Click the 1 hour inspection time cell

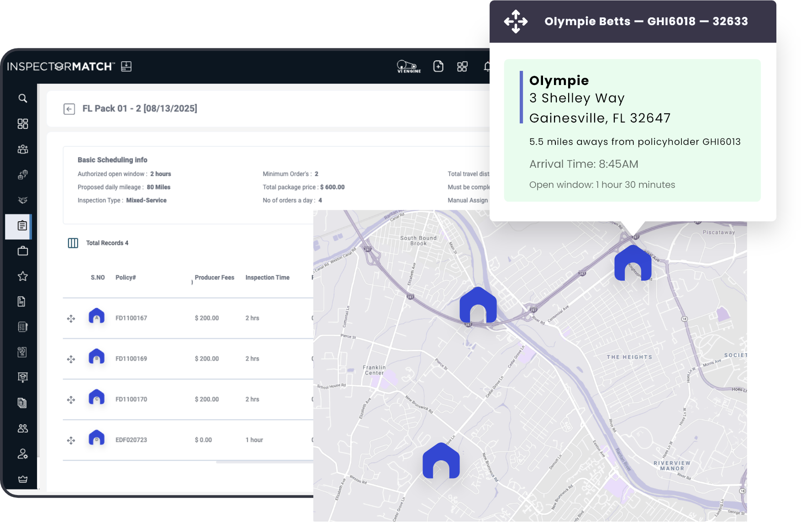coord(254,440)
